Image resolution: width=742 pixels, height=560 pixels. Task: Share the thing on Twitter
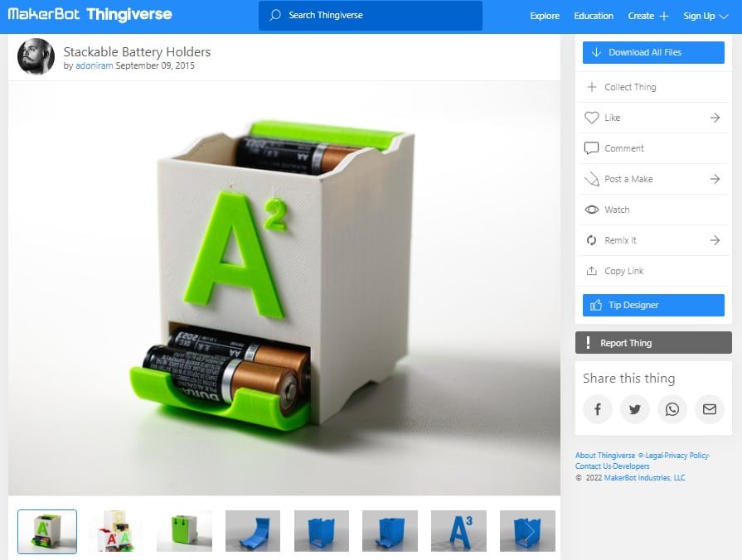tap(635, 409)
